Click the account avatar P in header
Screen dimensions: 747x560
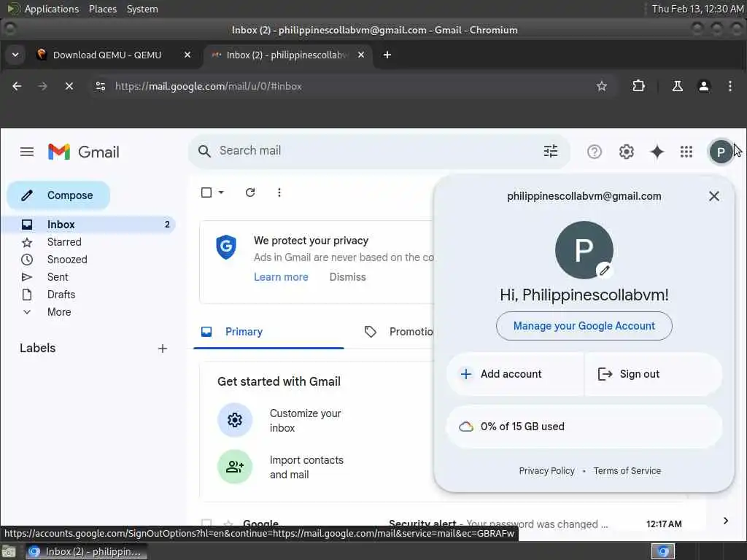(721, 152)
